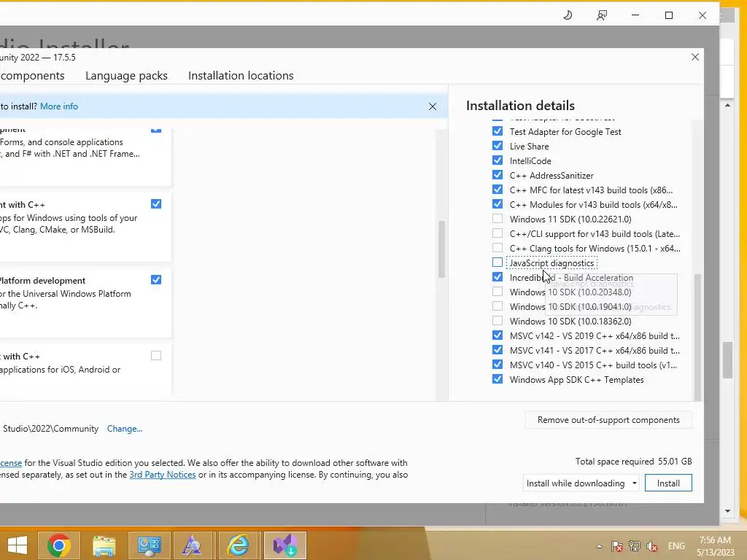Check Windows 10 SDK (10.0.20348.0)
747x560 pixels.
(498, 292)
